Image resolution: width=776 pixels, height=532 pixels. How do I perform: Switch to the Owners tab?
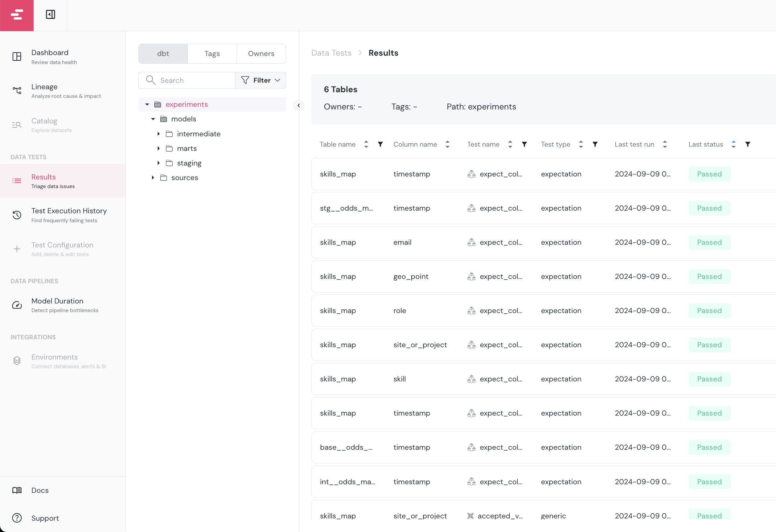click(261, 54)
